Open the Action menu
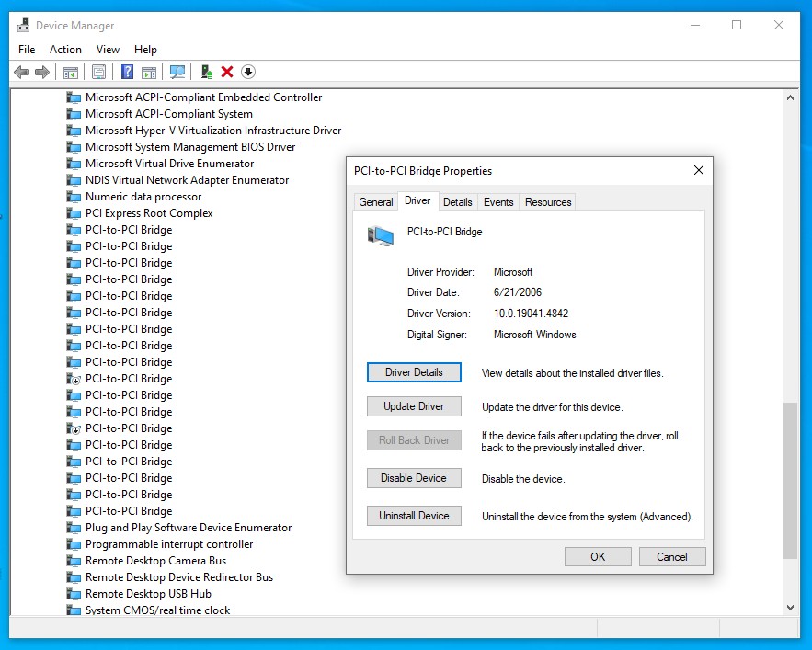812x650 pixels. [x=66, y=50]
